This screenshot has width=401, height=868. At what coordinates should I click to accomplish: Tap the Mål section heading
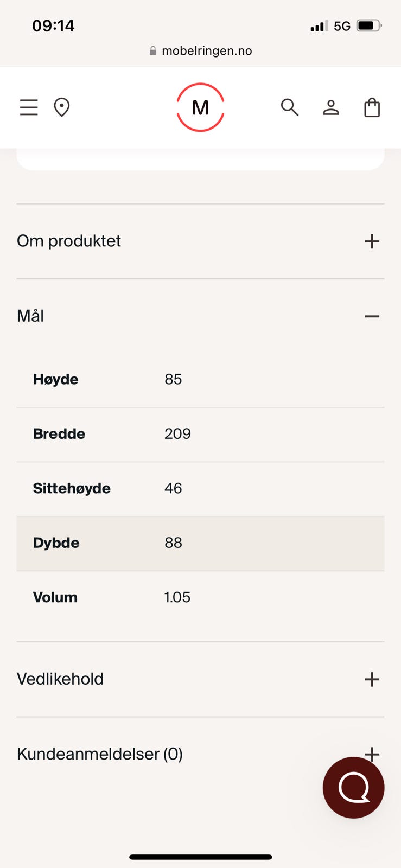tap(30, 316)
